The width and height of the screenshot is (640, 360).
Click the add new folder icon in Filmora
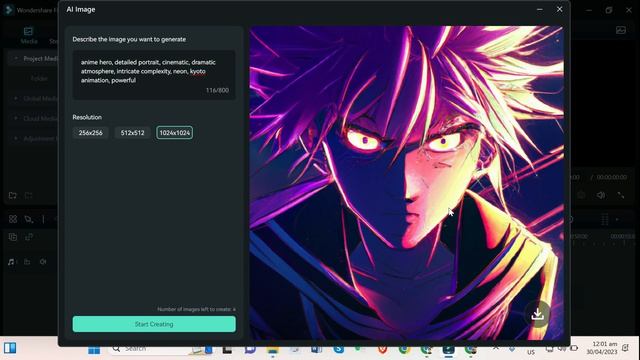13,196
